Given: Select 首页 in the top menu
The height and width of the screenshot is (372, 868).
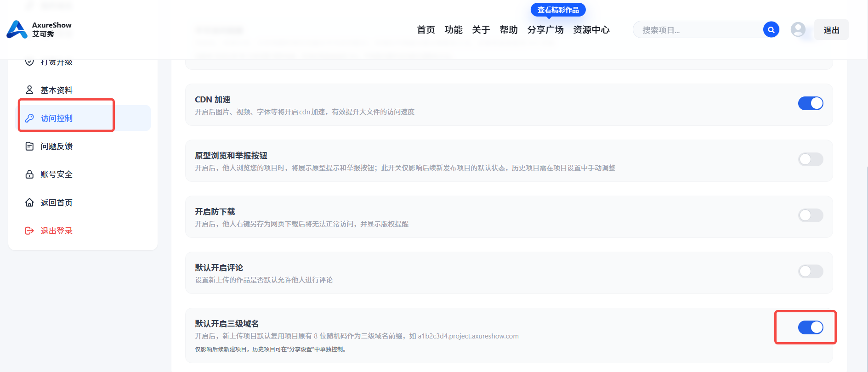Looking at the screenshot, I should [x=426, y=30].
